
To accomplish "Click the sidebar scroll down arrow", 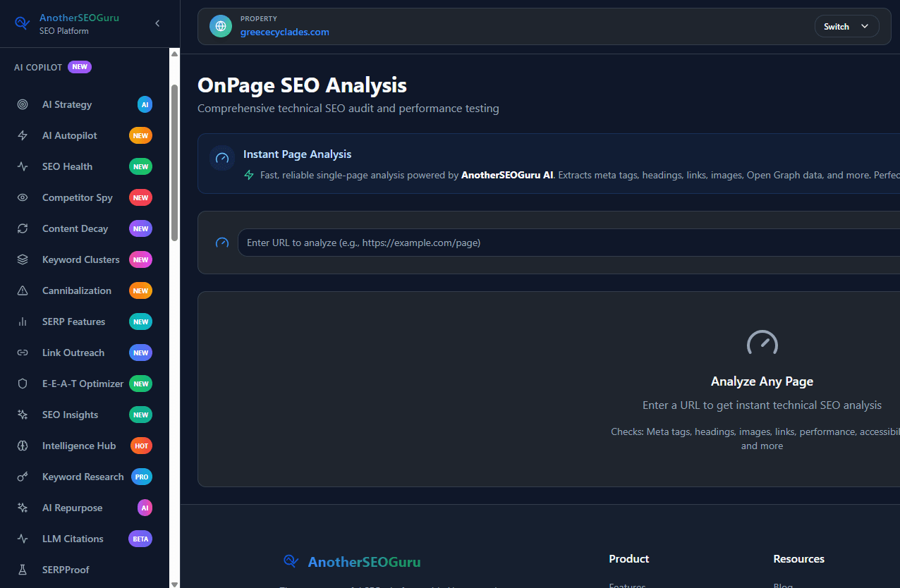I will pos(174,583).
